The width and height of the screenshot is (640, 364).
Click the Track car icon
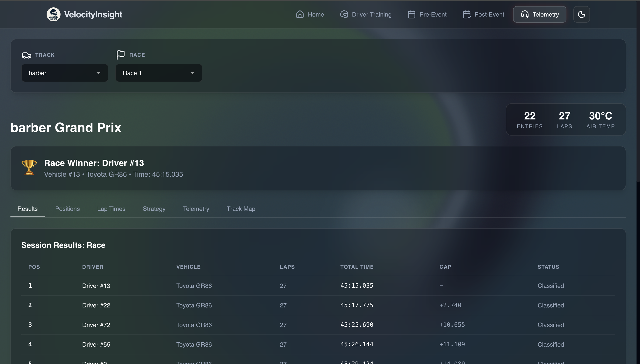[x=27, y=55]
